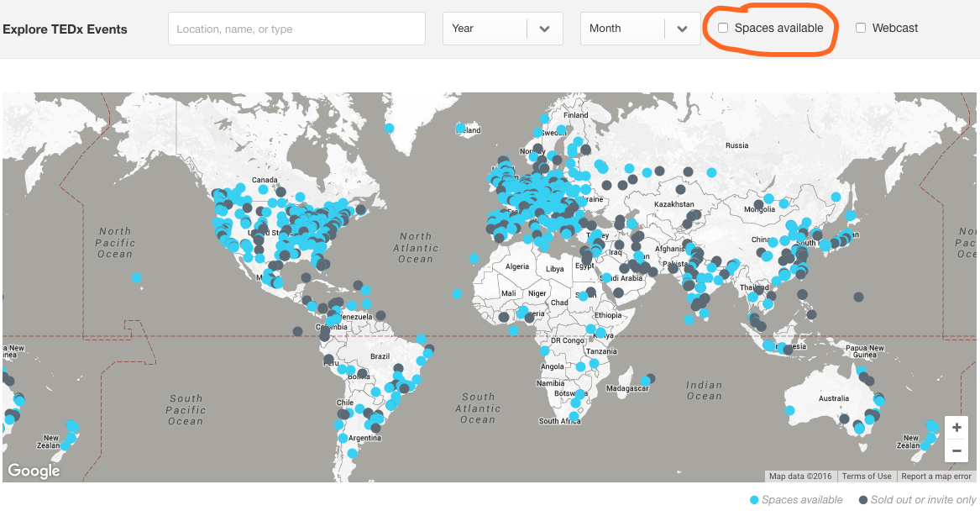Viewport: 980px width, 516px height.
Task: Open the Year dropdown
Action: pyautogui.click(x=502, y=28)
